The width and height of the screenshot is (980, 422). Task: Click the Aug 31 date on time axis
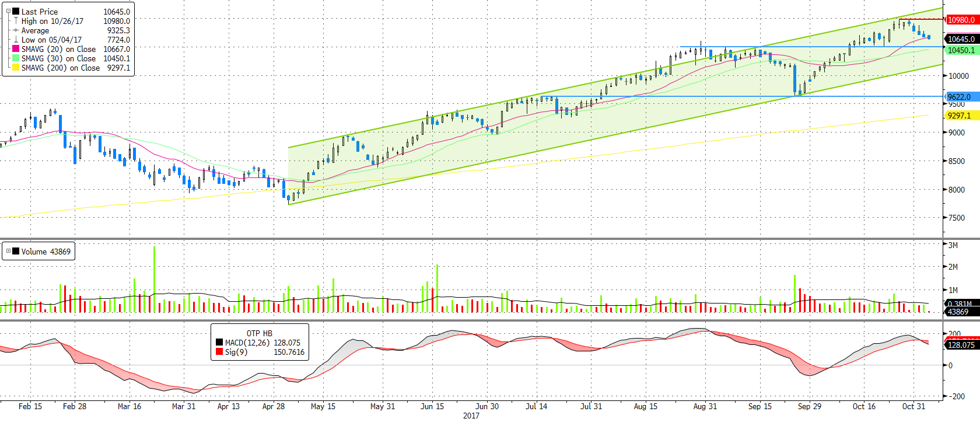705,406
